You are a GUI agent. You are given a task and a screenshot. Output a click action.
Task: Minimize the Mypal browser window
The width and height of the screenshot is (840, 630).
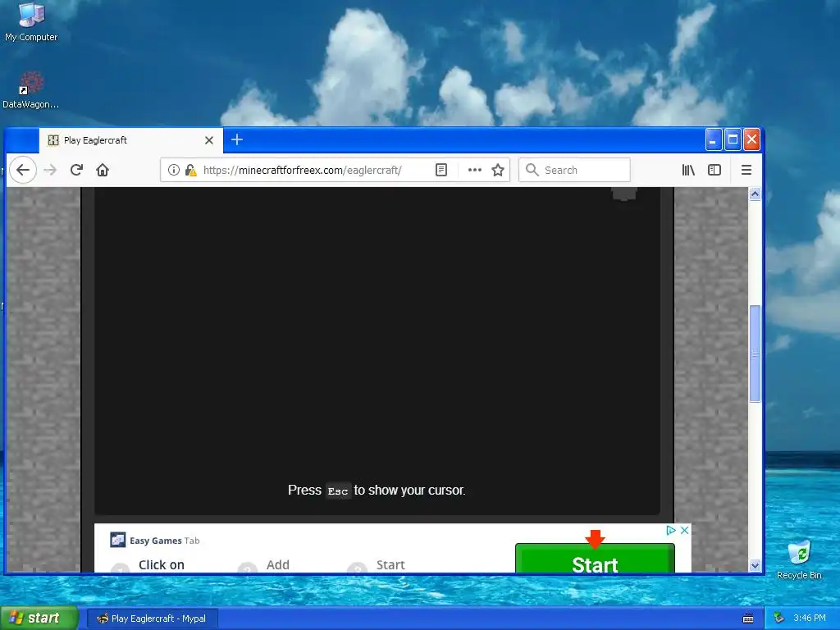click(x=713, y=139)
